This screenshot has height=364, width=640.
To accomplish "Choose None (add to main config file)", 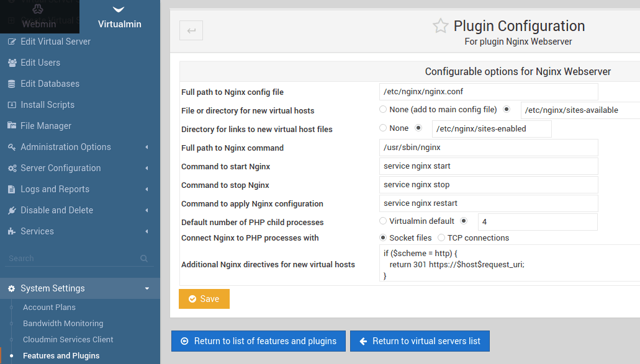I will coord(382,110).
